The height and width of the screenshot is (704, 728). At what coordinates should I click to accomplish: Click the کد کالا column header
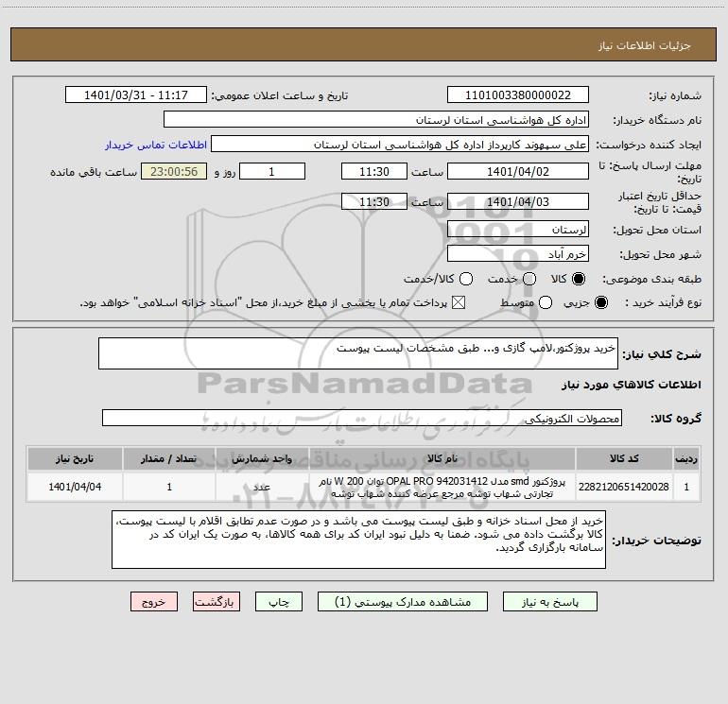pos(624,458)
